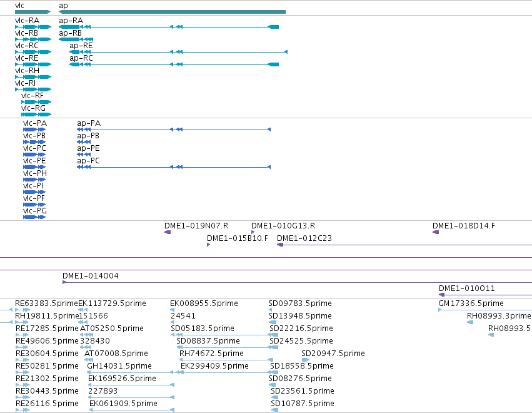Select the vlc gene bar

click(x=33, y=12)
